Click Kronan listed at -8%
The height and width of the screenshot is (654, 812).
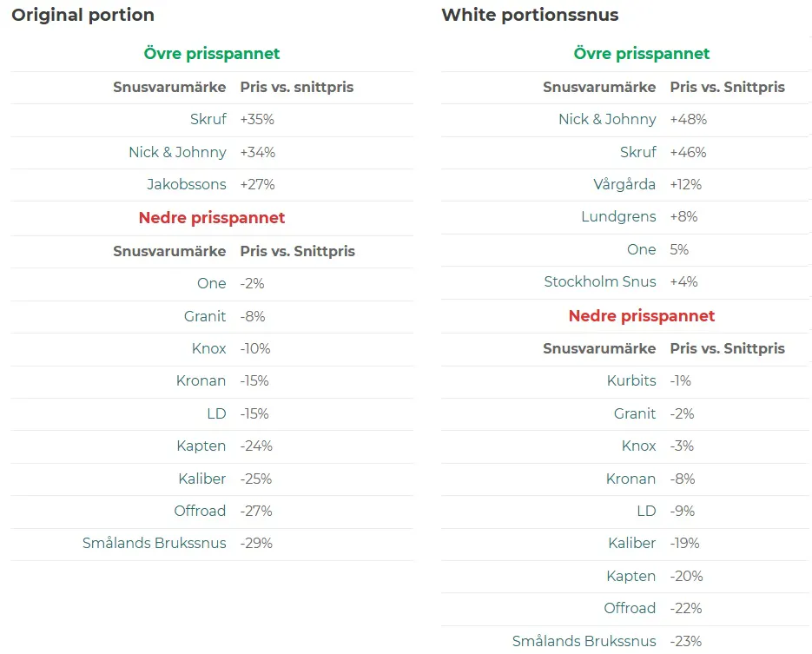pos(630,479)
